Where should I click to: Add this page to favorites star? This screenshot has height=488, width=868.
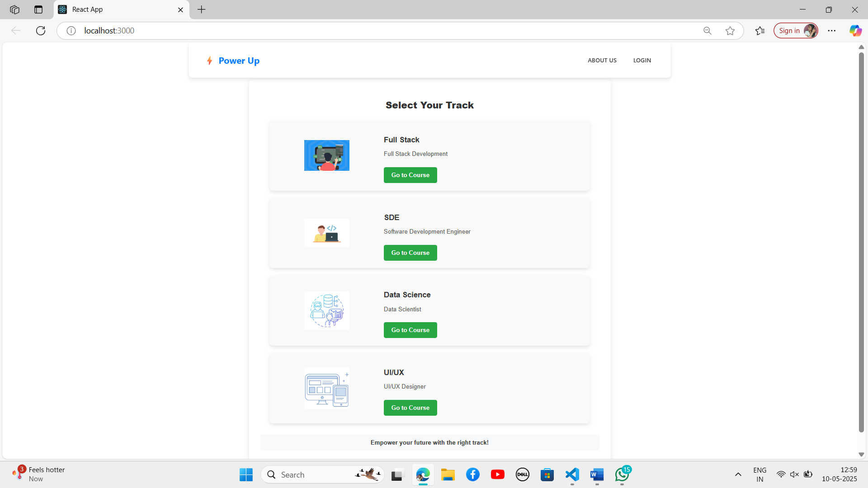tap(730, 31)
